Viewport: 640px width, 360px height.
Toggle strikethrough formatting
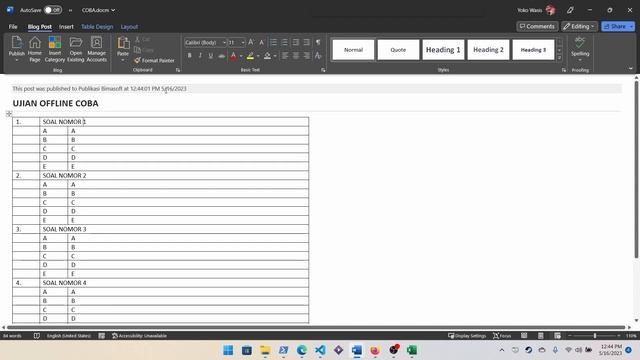coord(221,56)
